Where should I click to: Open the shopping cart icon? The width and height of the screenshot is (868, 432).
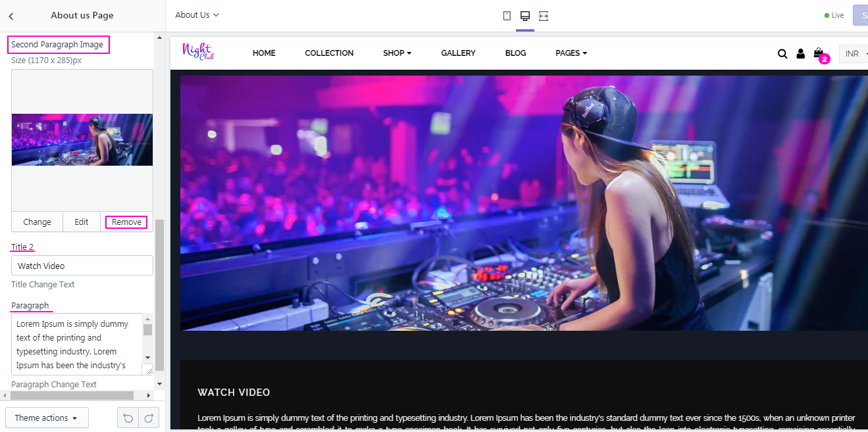point(818,53)
